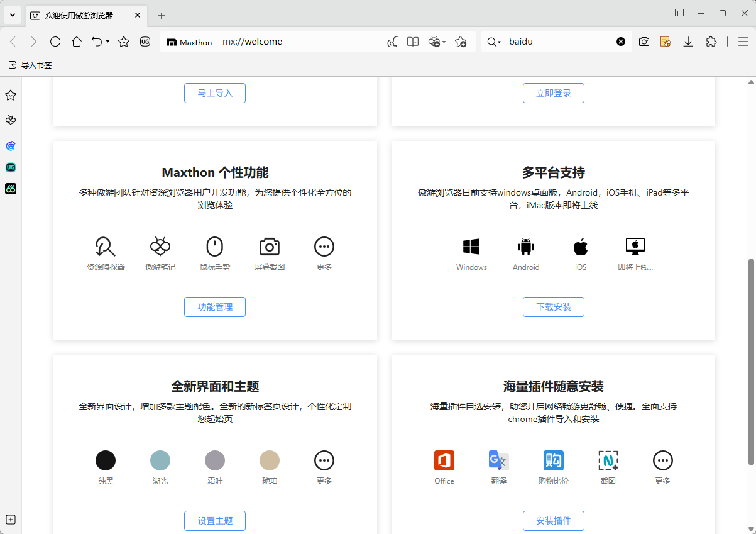The width and height of the screenshot is (756, 534).
Task: Click the browser back arrow
Action: (x=13, y=42)
